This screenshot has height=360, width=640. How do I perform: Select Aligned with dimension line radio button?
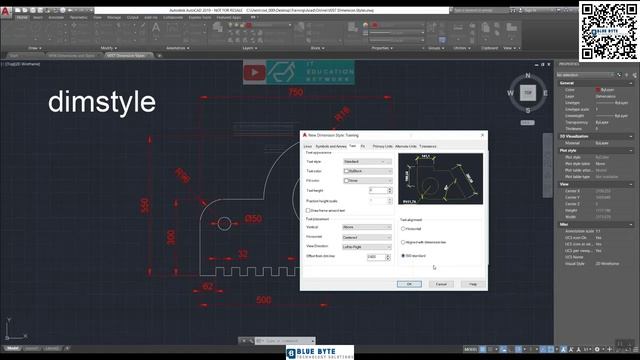403,242
